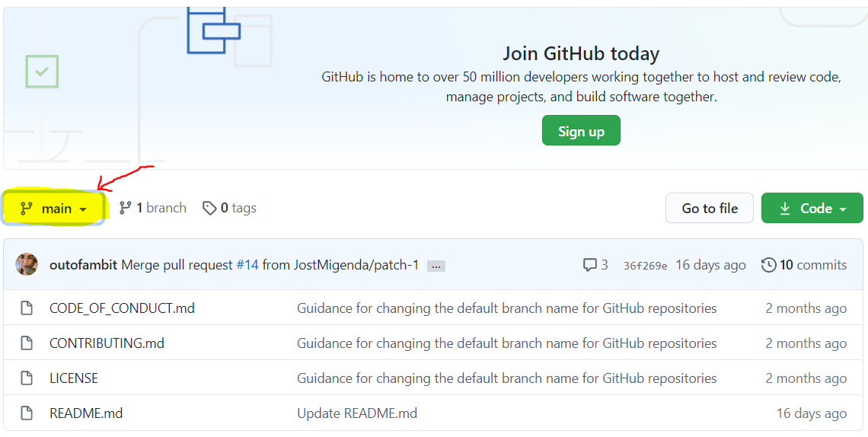Open commit hash 36f269e
Image resolution: width=868 pixels, height=437 pixels.
tap(645, 266)
